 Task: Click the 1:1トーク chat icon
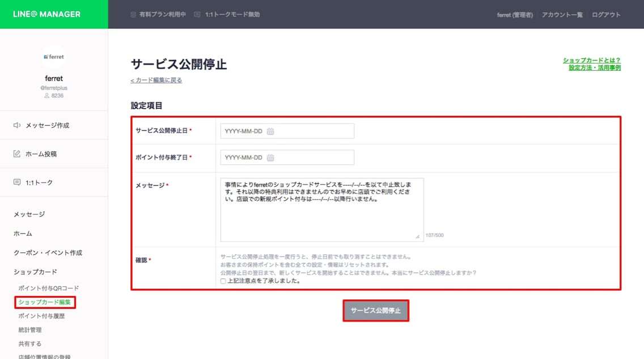pyautogui.click(x=17, y=183)
